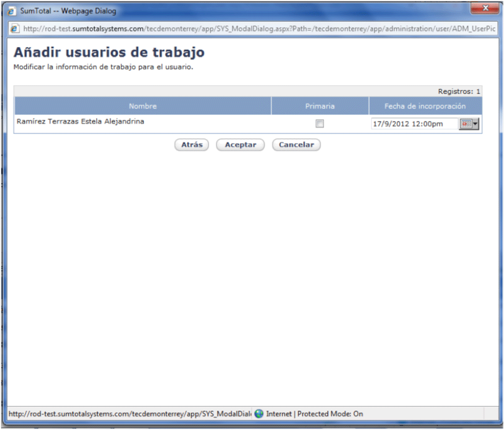Click the page icon in address bar
Image resolution: width=504 pixels, height=430 pixels.
pyautogui.click(x=15, y=29)
